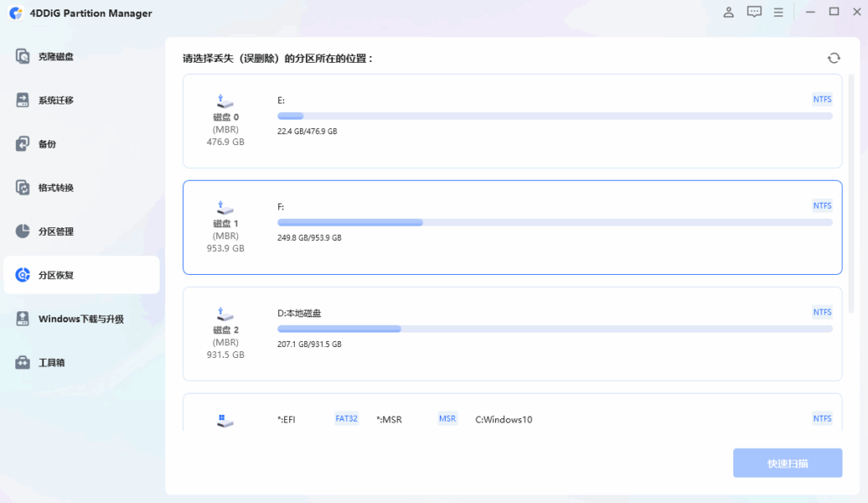Screen dimensions: 868x503
Task: Click the FAT32 tag next to EFI
Action: (x=346, y=418)
